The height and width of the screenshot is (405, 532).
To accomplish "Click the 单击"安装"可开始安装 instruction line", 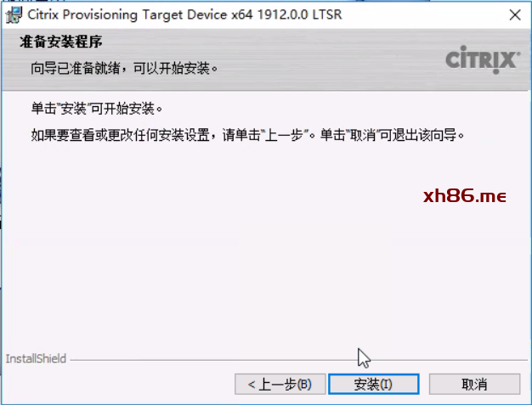I will click(x=97, y=109).
